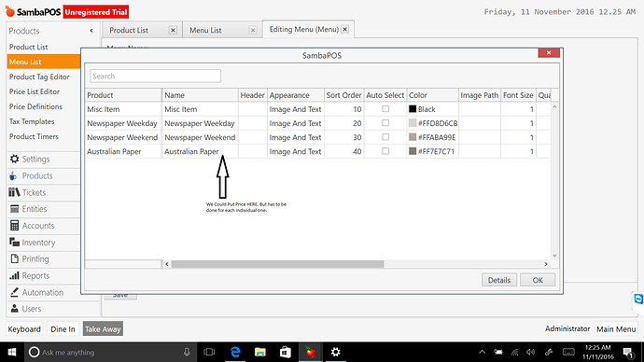644x362 pixels.
Task: Click the TeamViewer side panel icon
Action: pos(638,299)
